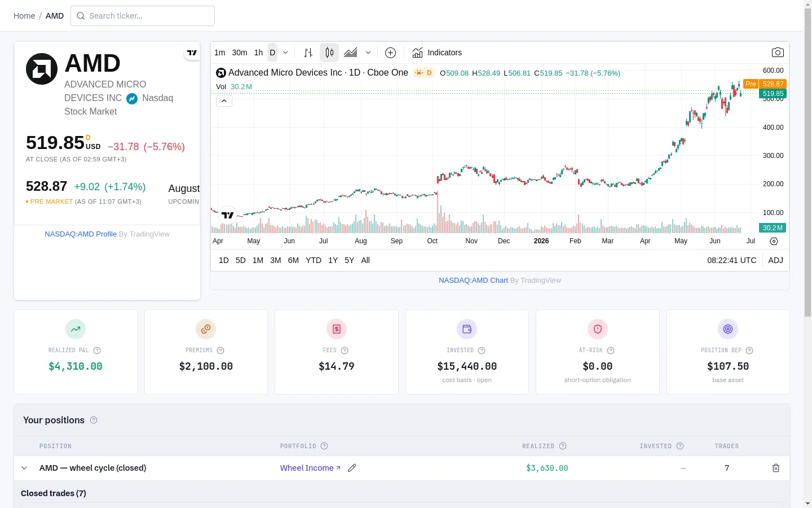Open chart settings gear on time axis
Viewport: 812px width, 508px height.
[774, 241]
